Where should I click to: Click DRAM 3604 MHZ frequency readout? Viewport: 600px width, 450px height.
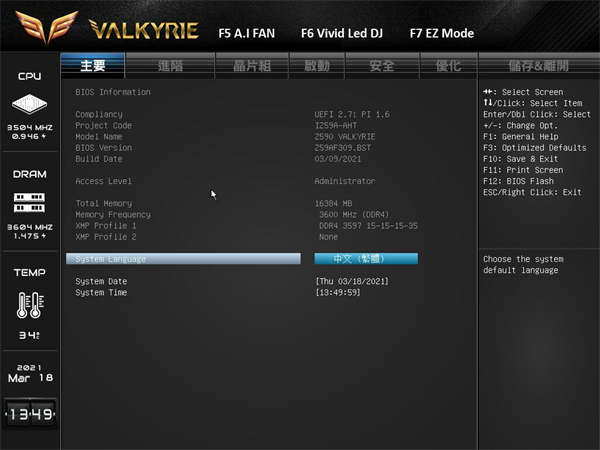pos(30,227)
